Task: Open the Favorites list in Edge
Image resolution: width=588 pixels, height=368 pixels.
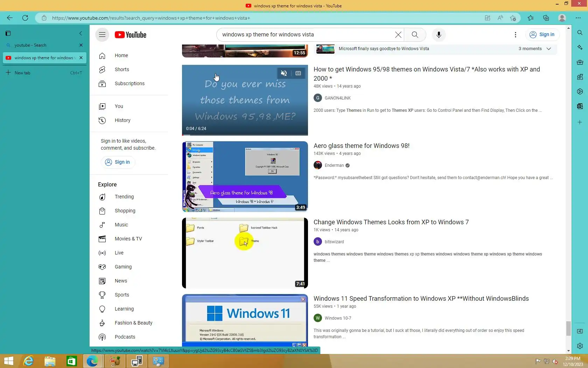Action: pyautogui.click(x=531, y=18)
